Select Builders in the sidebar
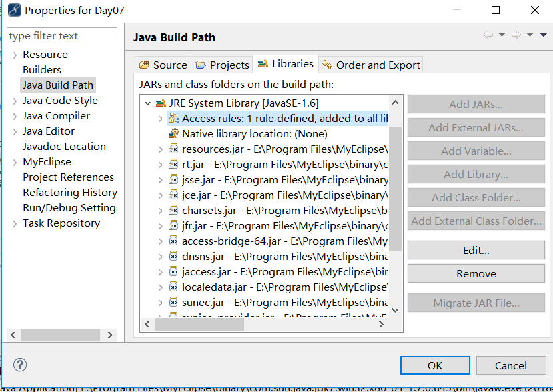Screen dimensions: 553x392 click(42, 70)
